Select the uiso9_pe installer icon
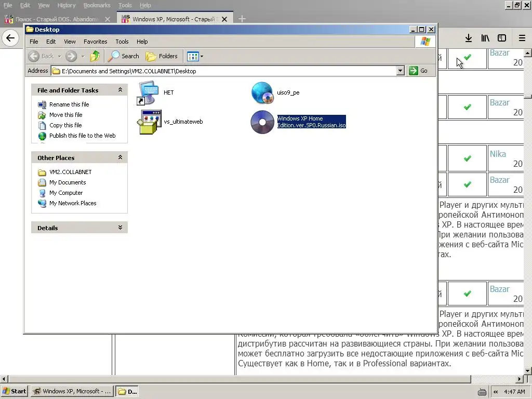Screen dimensions: 532x399 tap(262, 92)
